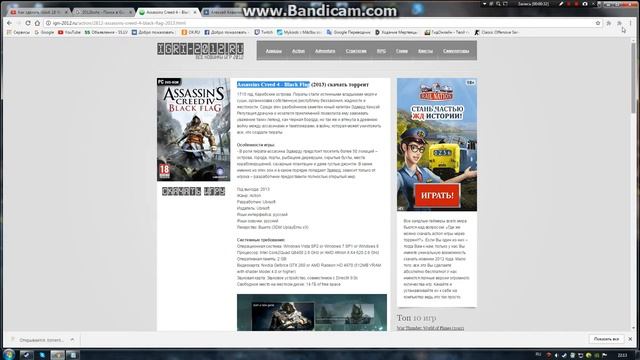Close the downloads bar with the X
The image size is (640, 360).
click(630, 339)
